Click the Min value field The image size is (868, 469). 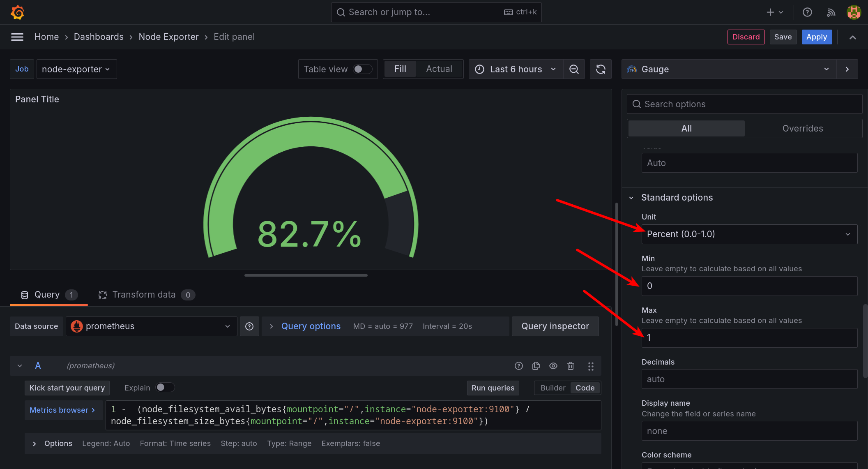click(749, 286)
